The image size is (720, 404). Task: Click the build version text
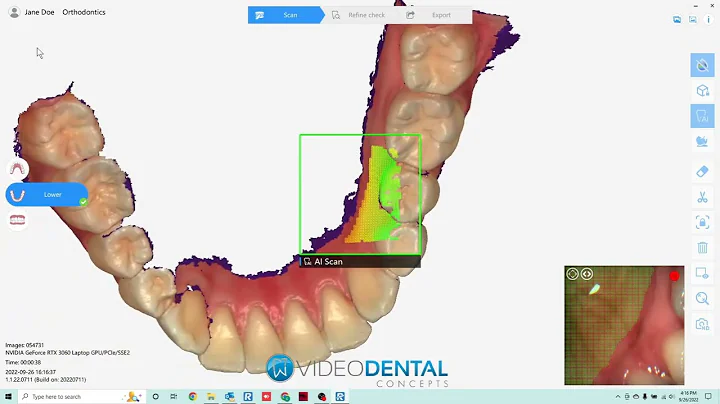pos(45,380)
